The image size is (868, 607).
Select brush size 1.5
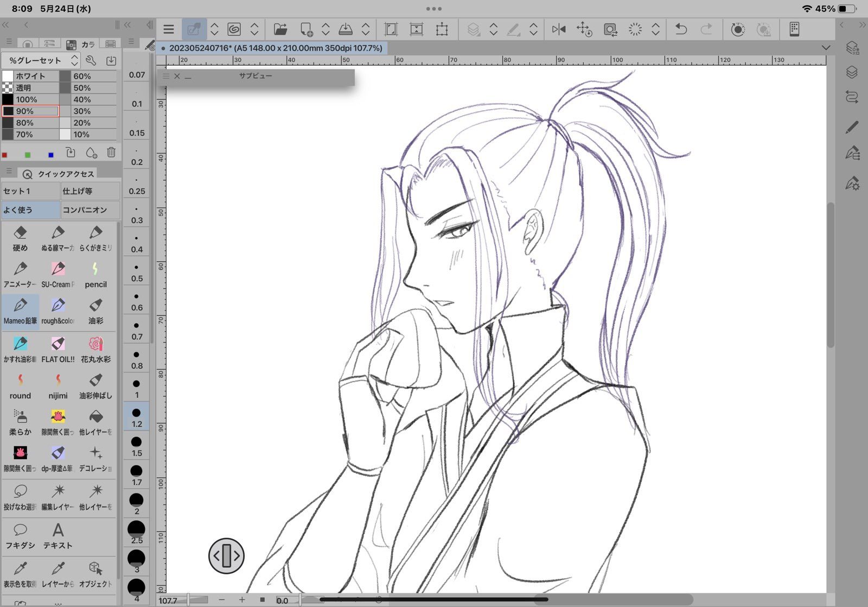pyautogui.click(x=137, y=446)
